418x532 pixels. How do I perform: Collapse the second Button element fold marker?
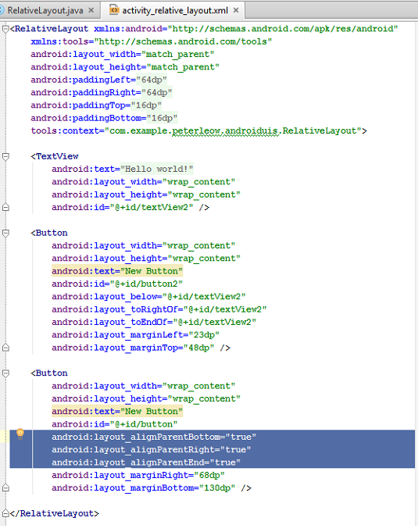(5, 373)
